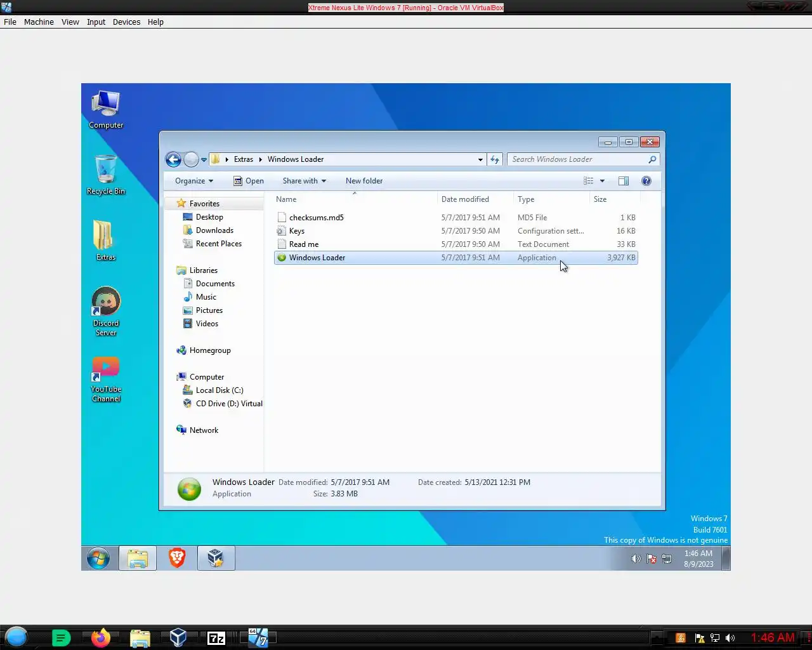Select Downloads in navigation pane

click(214, 230)
